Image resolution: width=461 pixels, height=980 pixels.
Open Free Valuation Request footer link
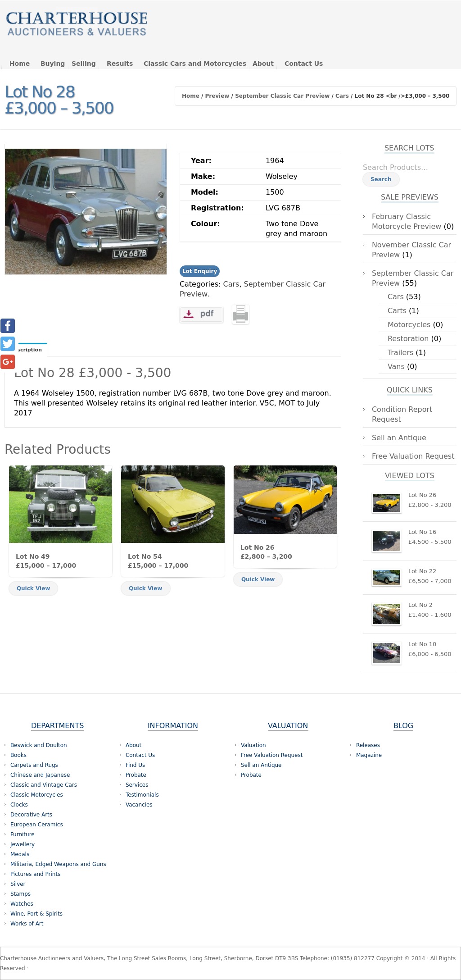[272, 755]
